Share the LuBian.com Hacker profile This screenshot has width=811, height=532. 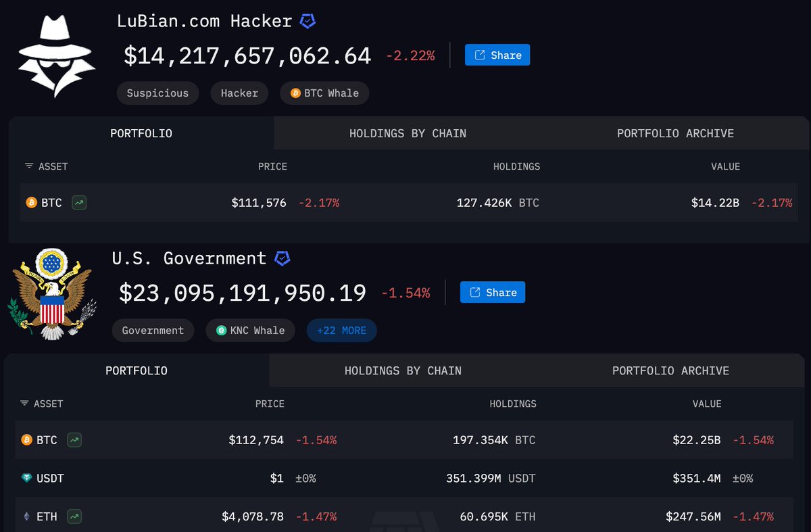coord(497,55)
